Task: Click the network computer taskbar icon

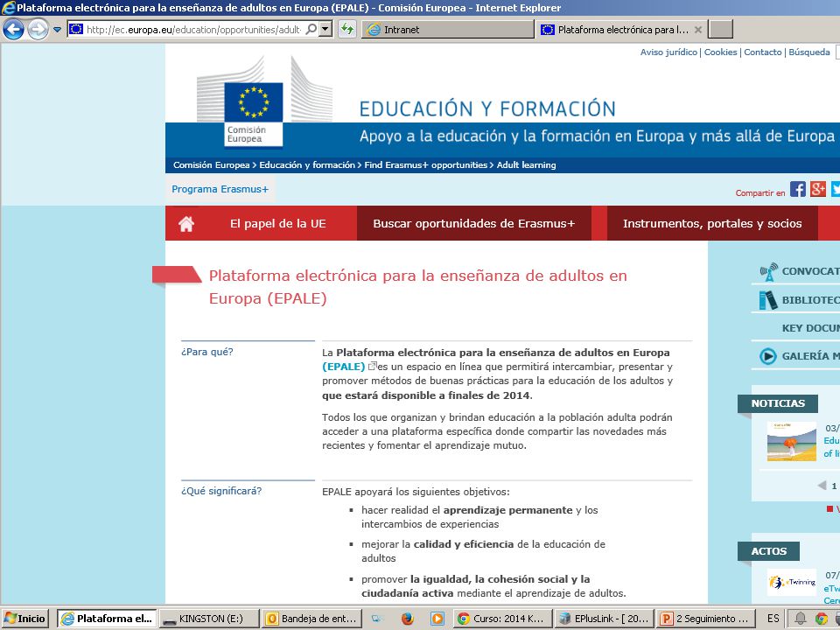Action: (378, 619)
